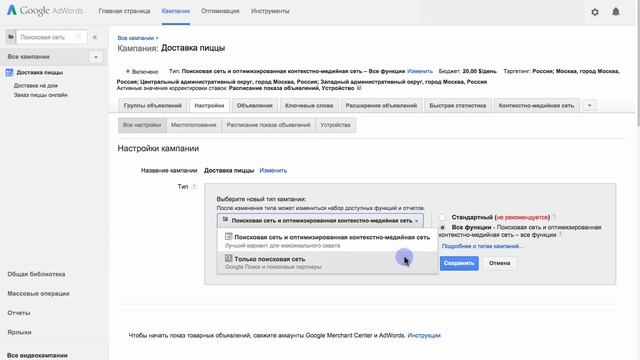
Task: Open the Инструменты menu
Action: coord(270,11)
